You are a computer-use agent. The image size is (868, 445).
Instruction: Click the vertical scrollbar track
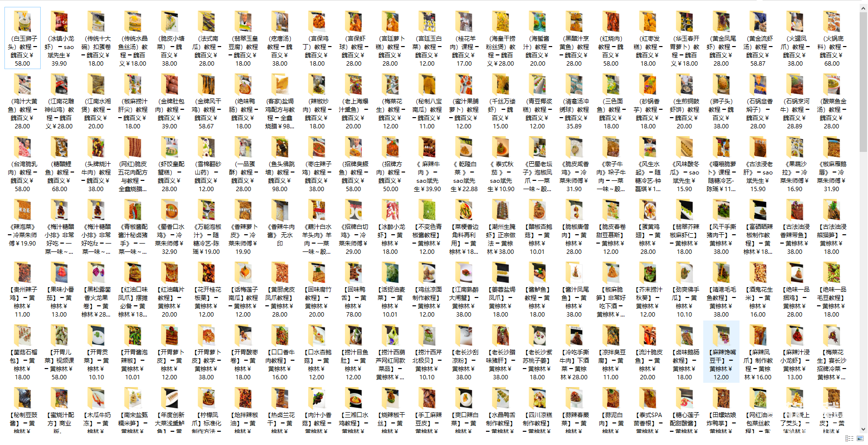863,294
